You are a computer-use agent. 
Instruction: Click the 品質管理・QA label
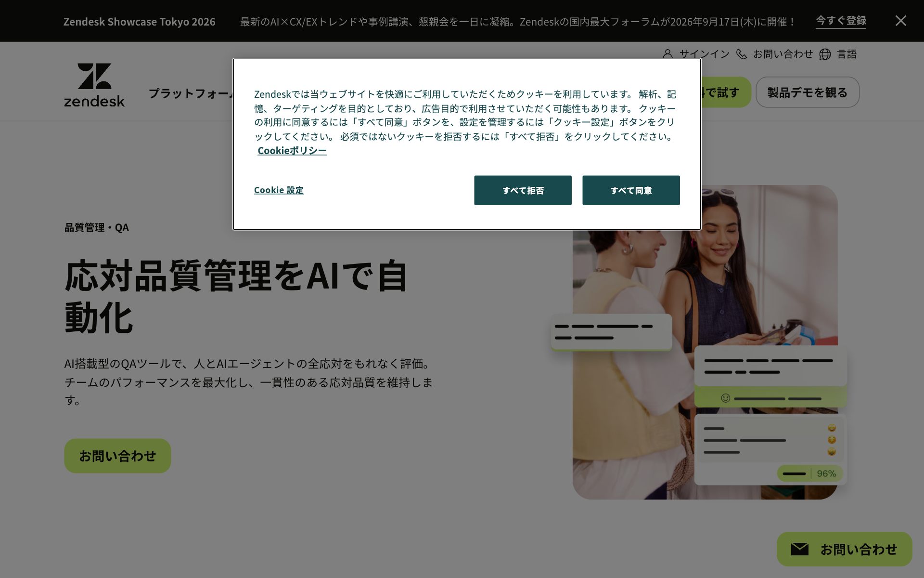[96, 227]
